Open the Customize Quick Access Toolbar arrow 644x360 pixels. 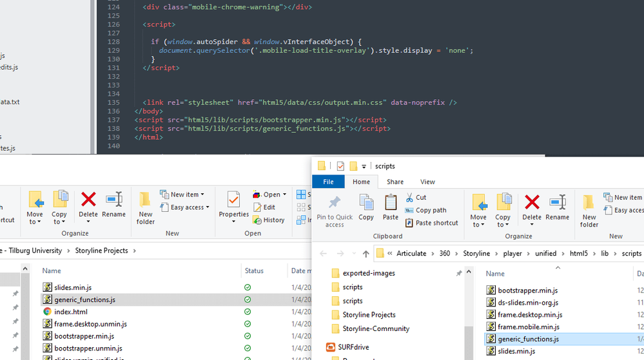[364, 166]
